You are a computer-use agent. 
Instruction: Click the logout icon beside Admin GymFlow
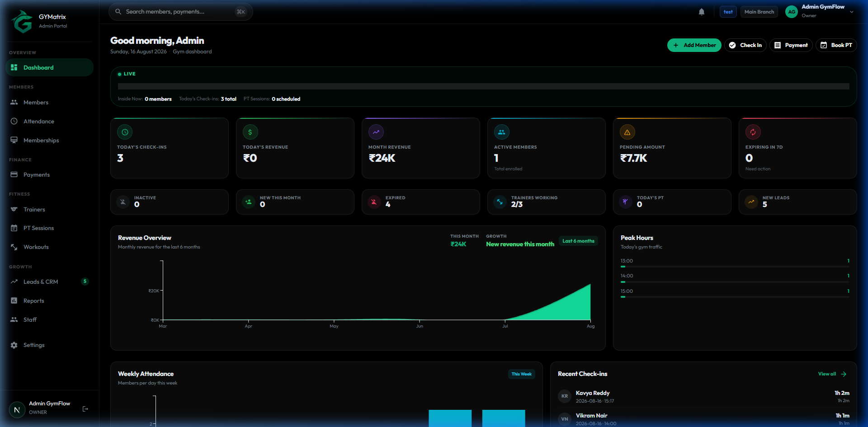85,409
